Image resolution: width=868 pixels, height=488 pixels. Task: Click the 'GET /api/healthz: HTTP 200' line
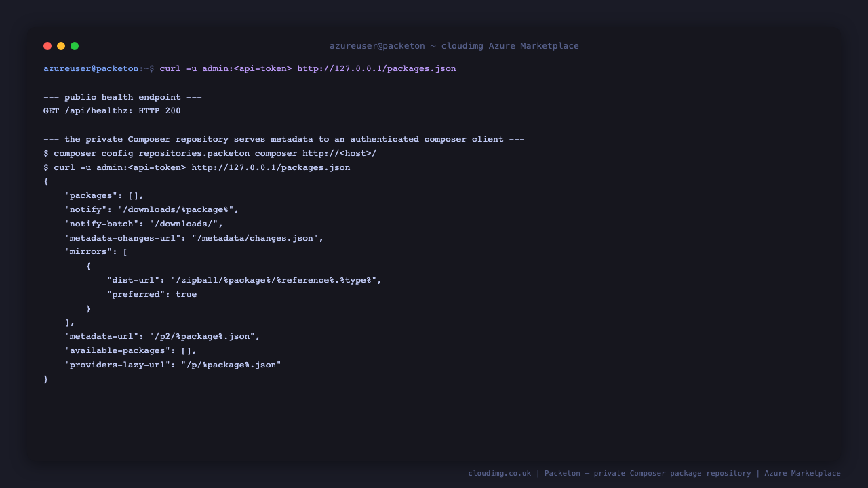(112, 110)
